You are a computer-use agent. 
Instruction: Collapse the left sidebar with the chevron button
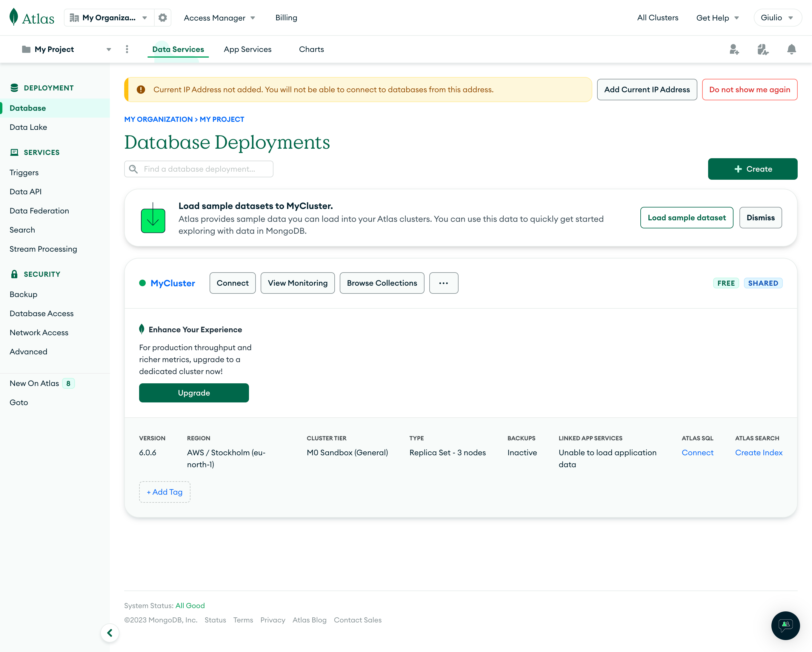[110, 633]
